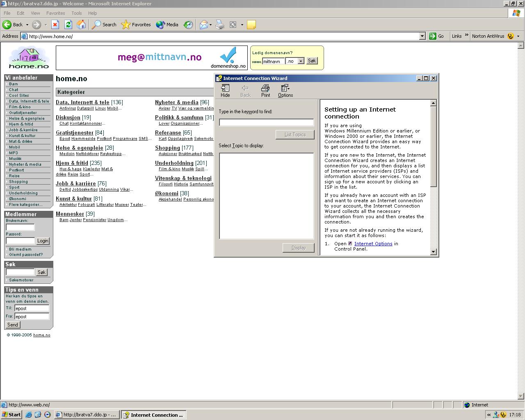Open the home.no footer link

click(42, 335)
